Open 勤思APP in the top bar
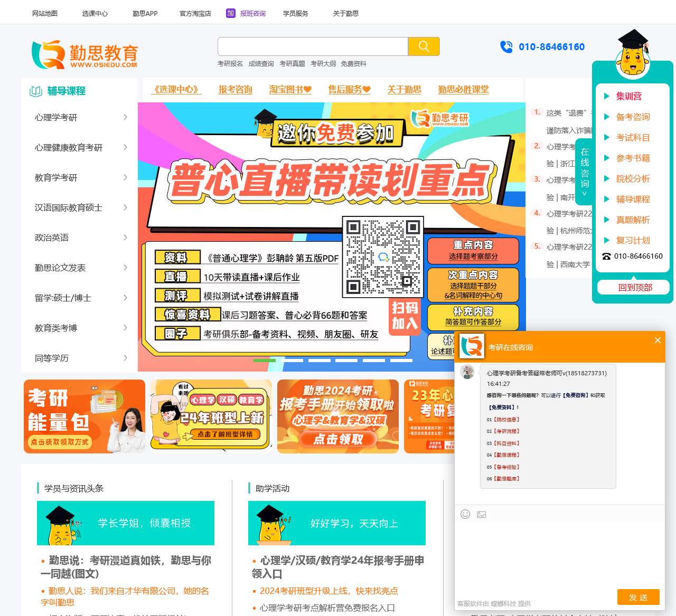The width and height of the screenshot is (676, 616). click(145, 13)
